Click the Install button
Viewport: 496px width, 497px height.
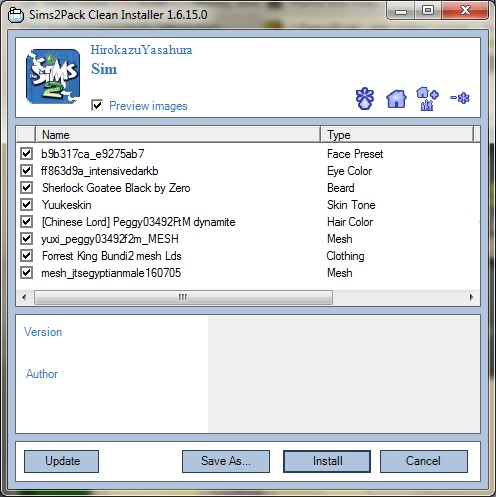coord(327,461)
